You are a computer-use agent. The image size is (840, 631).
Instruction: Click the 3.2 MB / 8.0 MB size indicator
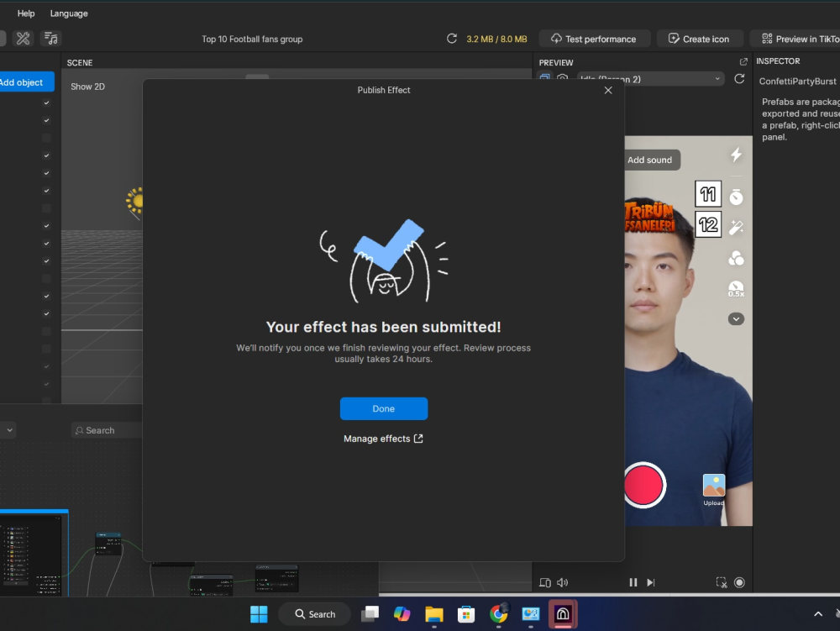pyautogui.click(x=496, y=39)
